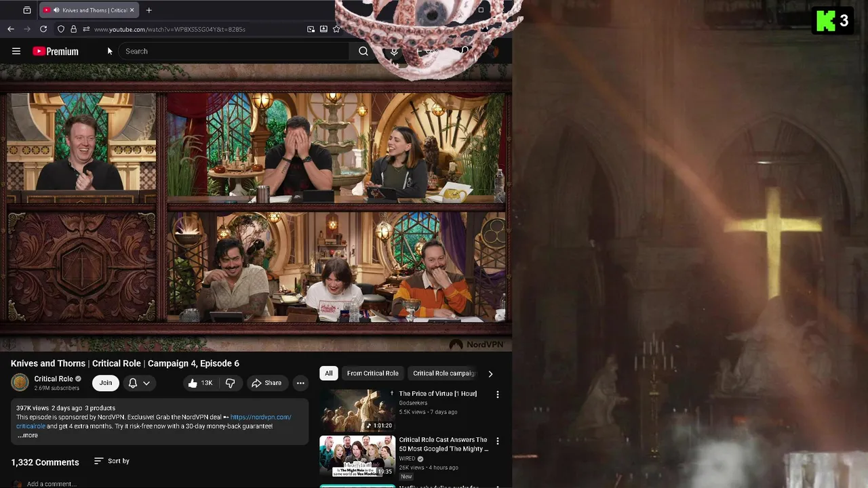Click 2.69M subscribers text
This screenshot has height=488, width=868.
[57, 388]
